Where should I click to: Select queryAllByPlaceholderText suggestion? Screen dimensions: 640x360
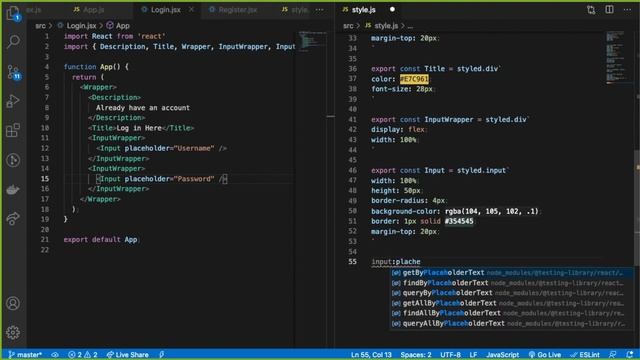pos(511,323)
